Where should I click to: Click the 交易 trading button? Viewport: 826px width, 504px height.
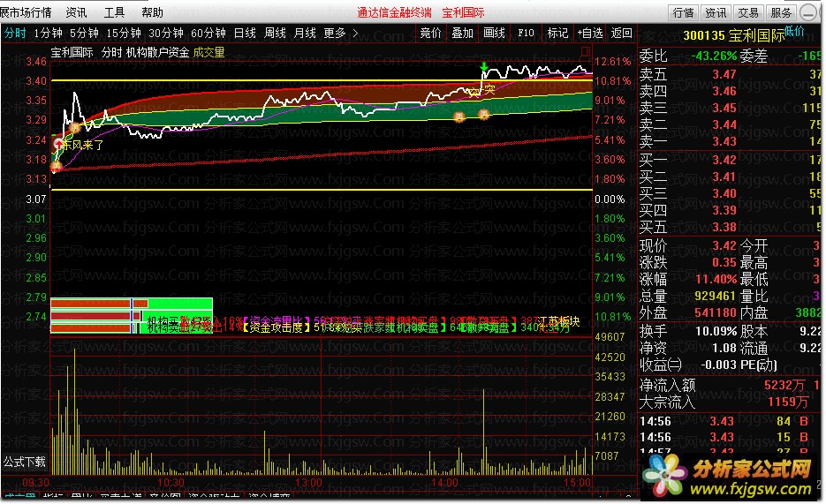point(748,12)
